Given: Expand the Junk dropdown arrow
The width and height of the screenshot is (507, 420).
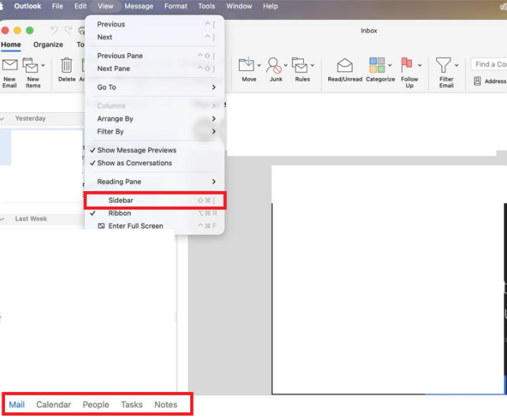Looking at the screenshot, I should pos(286,65).
